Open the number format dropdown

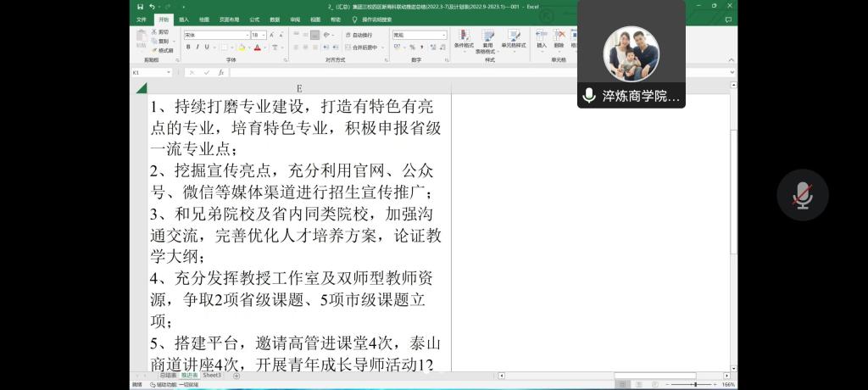442,36
